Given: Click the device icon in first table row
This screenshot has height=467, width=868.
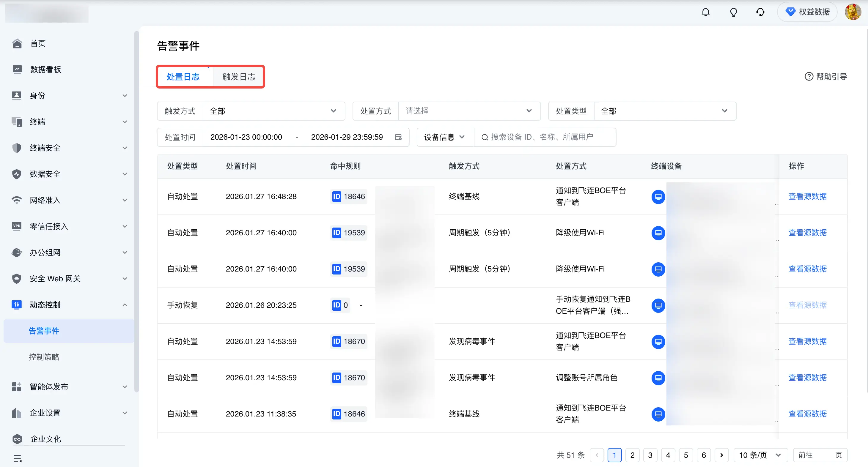Looking at the screenshot, I should pos(658,197).
